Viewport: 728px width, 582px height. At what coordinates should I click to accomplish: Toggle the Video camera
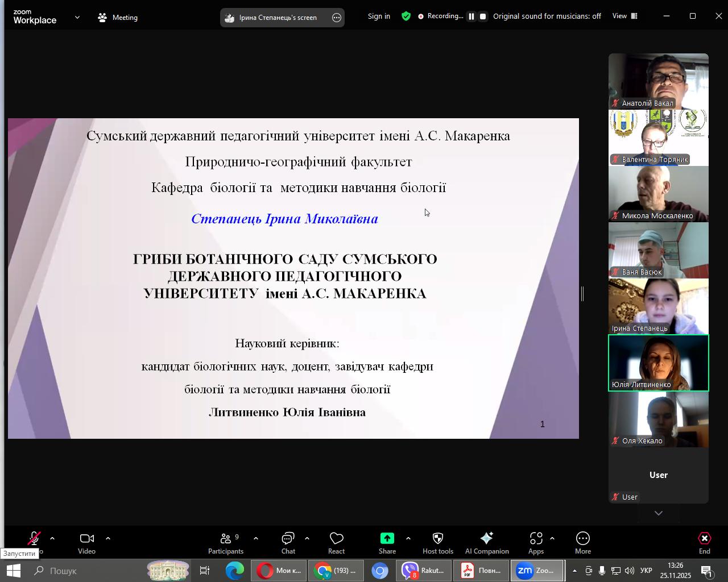tap(86, 543)
